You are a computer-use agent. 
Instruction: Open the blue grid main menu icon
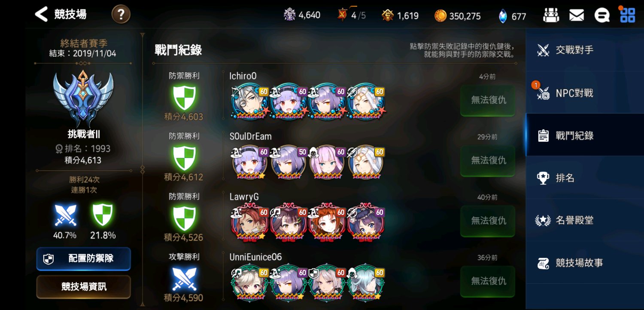(x=627, y=15)
